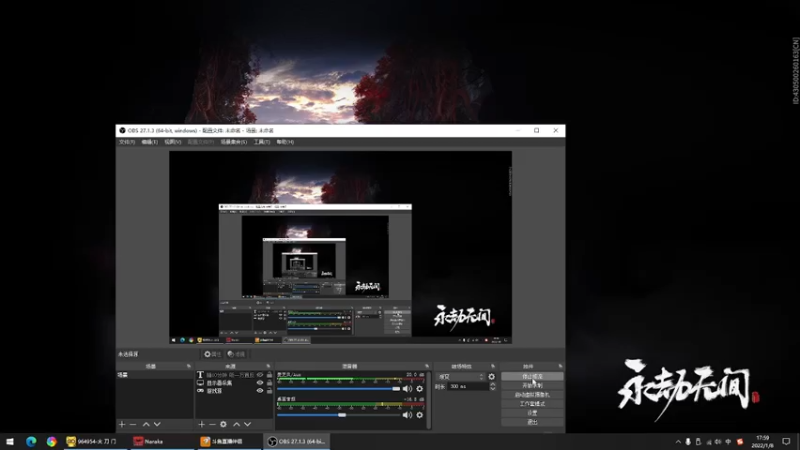Move scene down in Scenes panel
800x450 pixels.
coord(157,424)
